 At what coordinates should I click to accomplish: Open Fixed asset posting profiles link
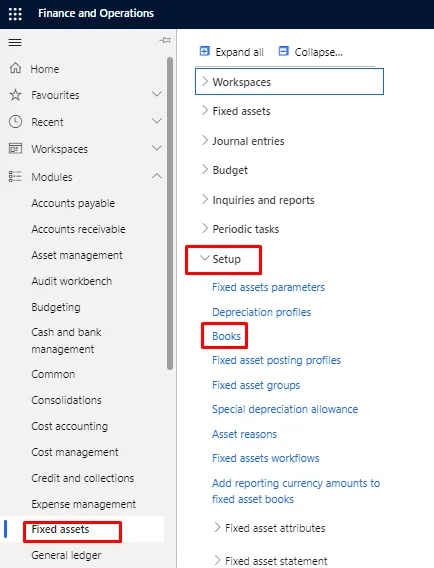click(x=276, y=360)
